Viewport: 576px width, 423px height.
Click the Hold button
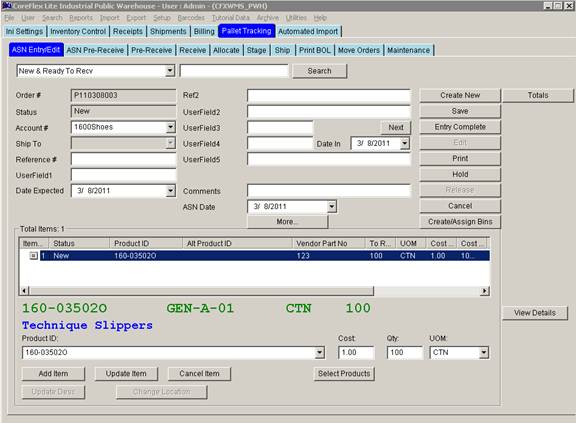460,174
